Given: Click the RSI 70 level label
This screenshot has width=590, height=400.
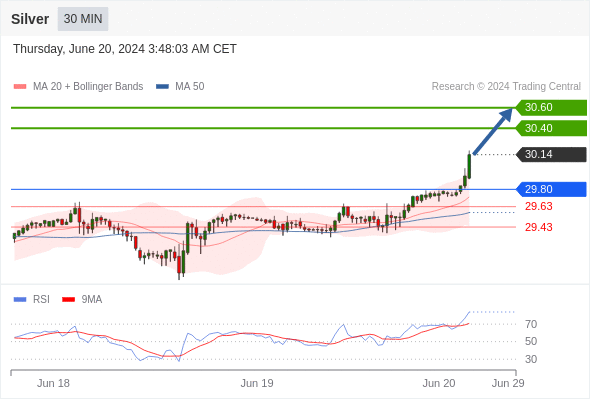Looking at the screenshot, I should point(531,324).
